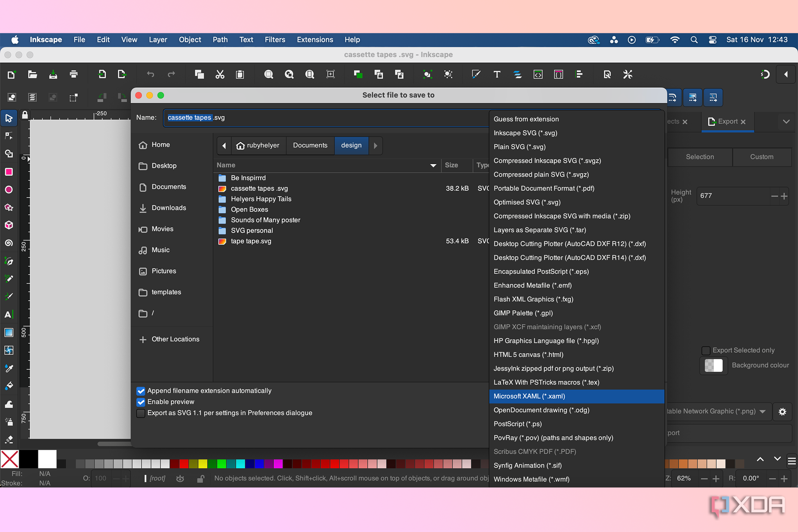Image resolution: width=798 pixels, height=532 pixels.
Task: Choose the Rectangle tool
Action: [9, 172]
